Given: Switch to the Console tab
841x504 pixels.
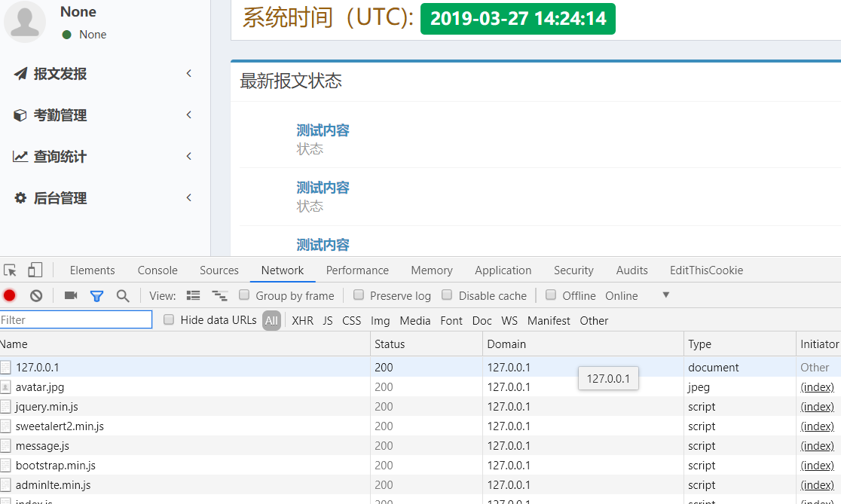Looking at the screenshot, I should coord(157,270).
